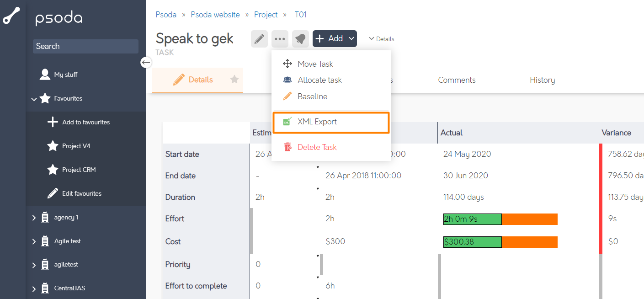This screenshot has width=644, height=299.
Task: Click the Psoda logo icon in the far-left strip
Action: (x=11, y=16)
